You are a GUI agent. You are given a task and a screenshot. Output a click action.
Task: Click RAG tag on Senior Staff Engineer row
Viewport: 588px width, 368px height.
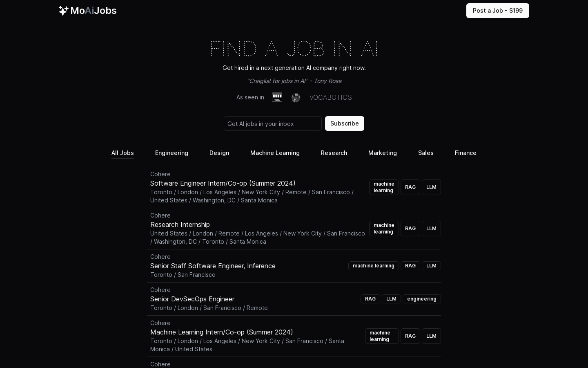(410, 266)
